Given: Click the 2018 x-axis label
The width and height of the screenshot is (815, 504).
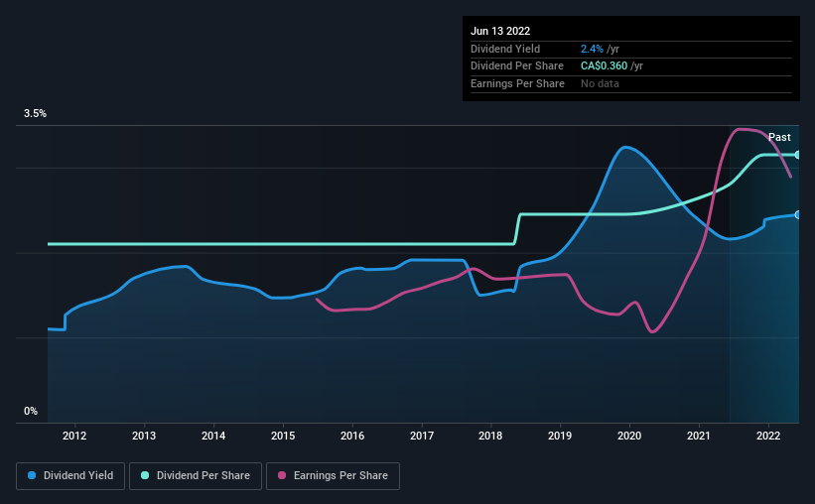Looking at the screenshot, I should pos(490,436).
